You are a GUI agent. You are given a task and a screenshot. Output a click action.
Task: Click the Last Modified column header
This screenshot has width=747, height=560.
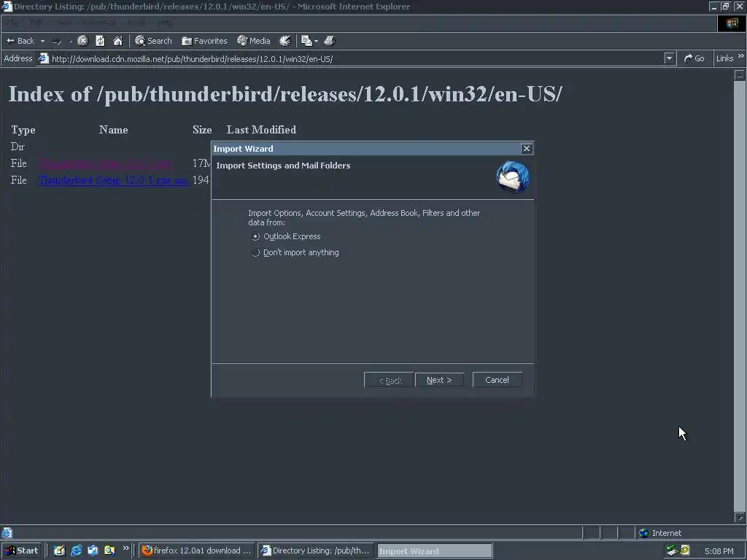(x=261, y=130)
